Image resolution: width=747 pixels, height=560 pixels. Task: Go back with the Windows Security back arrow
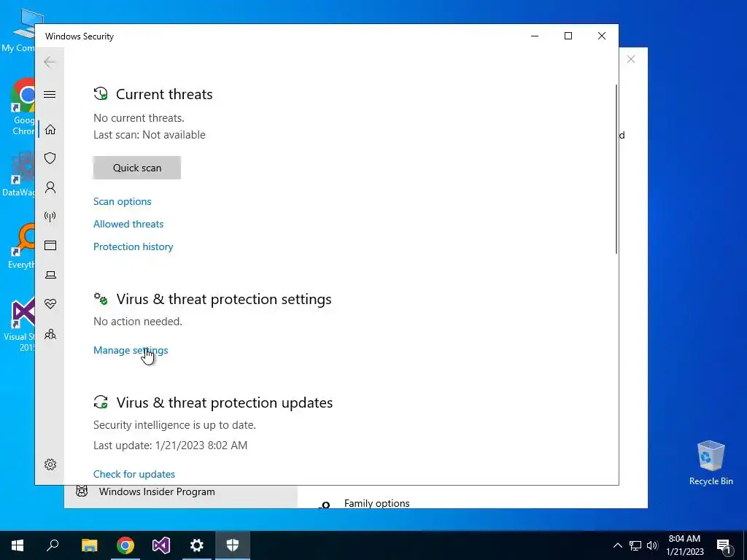click(50, 62)
